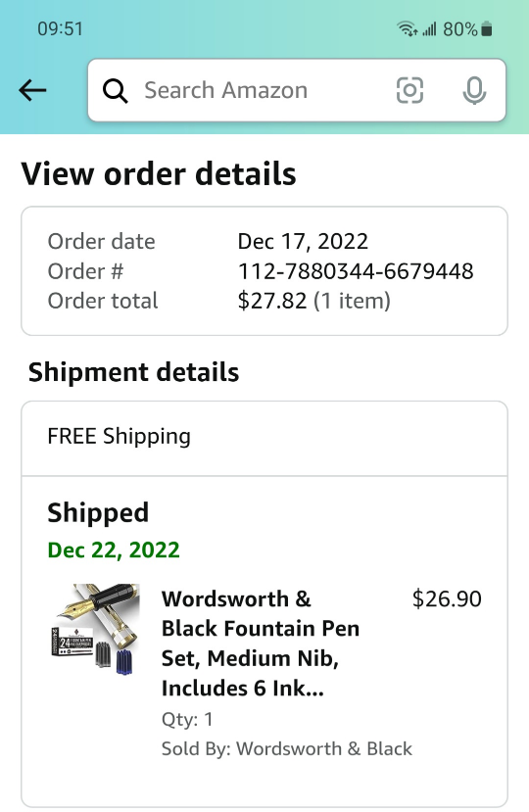Image resolution: width=529 pixels, height=812 pixels.
Task: Select the order number 112-7880344-6679448
Action: coord(356,271)
